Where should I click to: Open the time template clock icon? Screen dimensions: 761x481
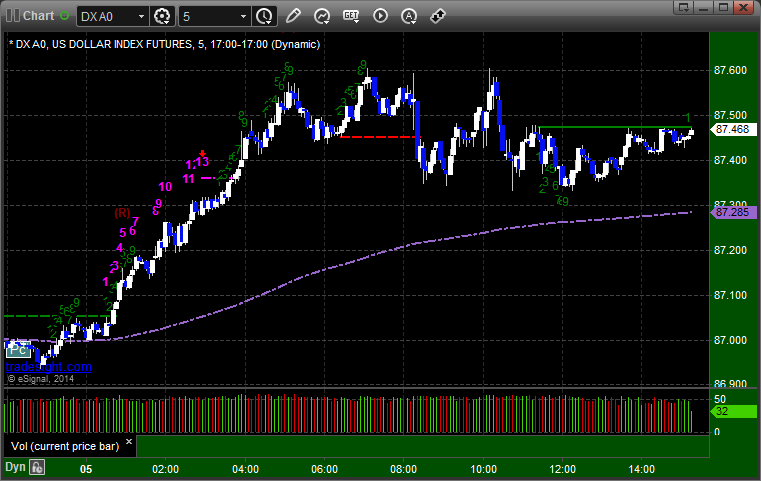click(265, 16)
